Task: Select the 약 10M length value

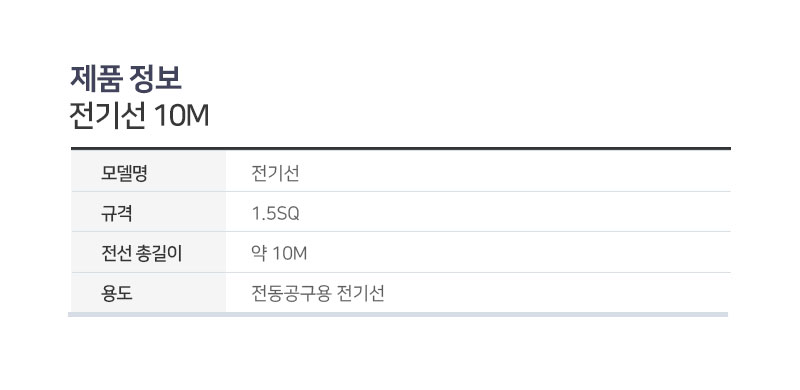Action: click(280, 254)
